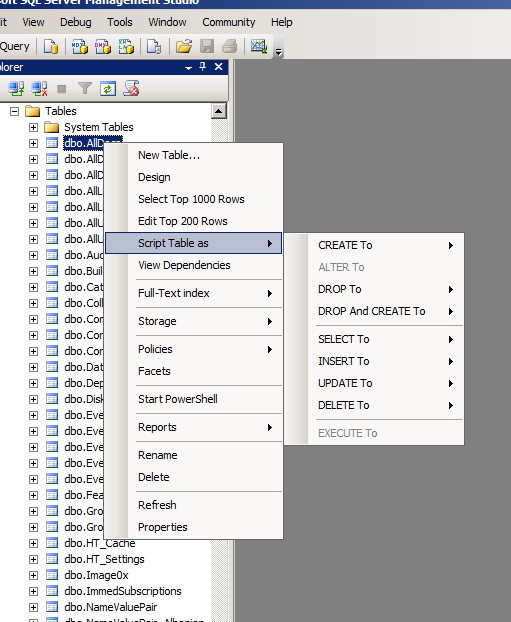
Task: Click the Analysis Services XMLA Query icon
Action: click(126, 46)
